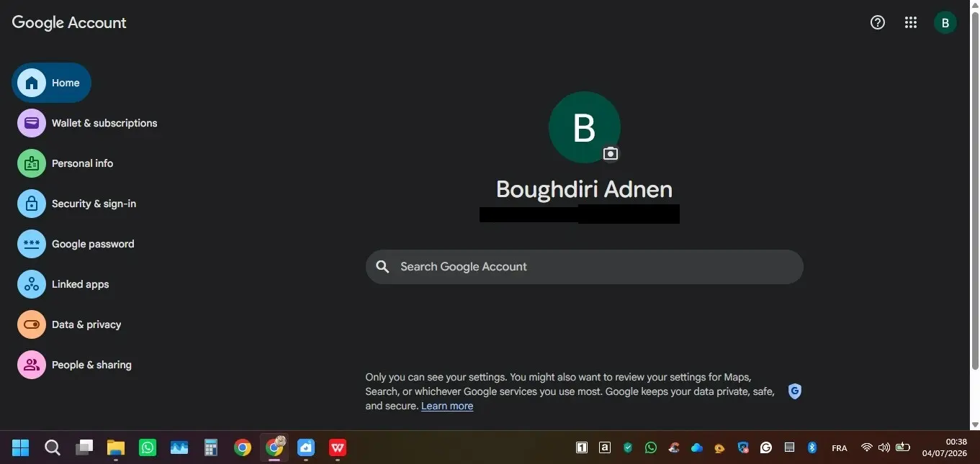
Task: Open WhatsApp from the pinned taskbar apps
Action: (148, 448)
